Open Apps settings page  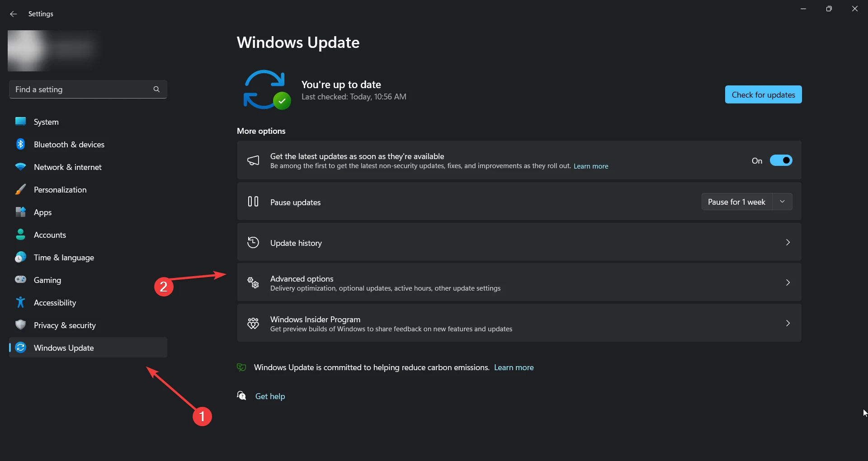click(x=88, y=212)
